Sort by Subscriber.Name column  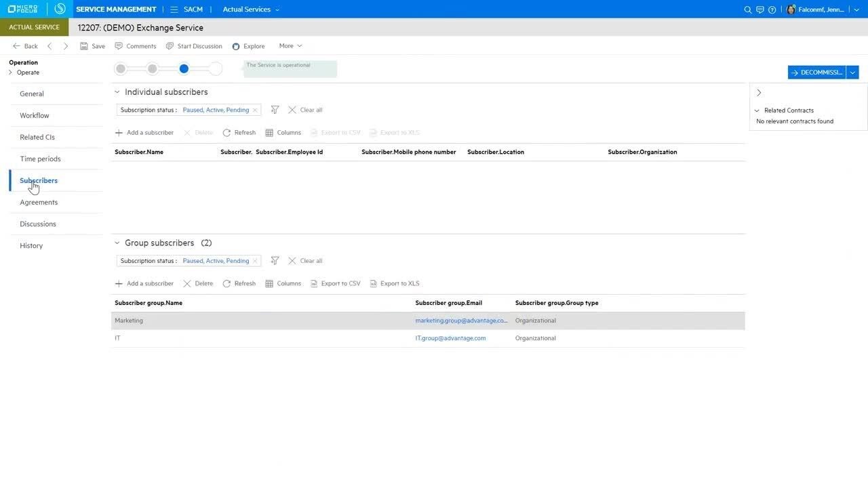[x=139, y=152]
